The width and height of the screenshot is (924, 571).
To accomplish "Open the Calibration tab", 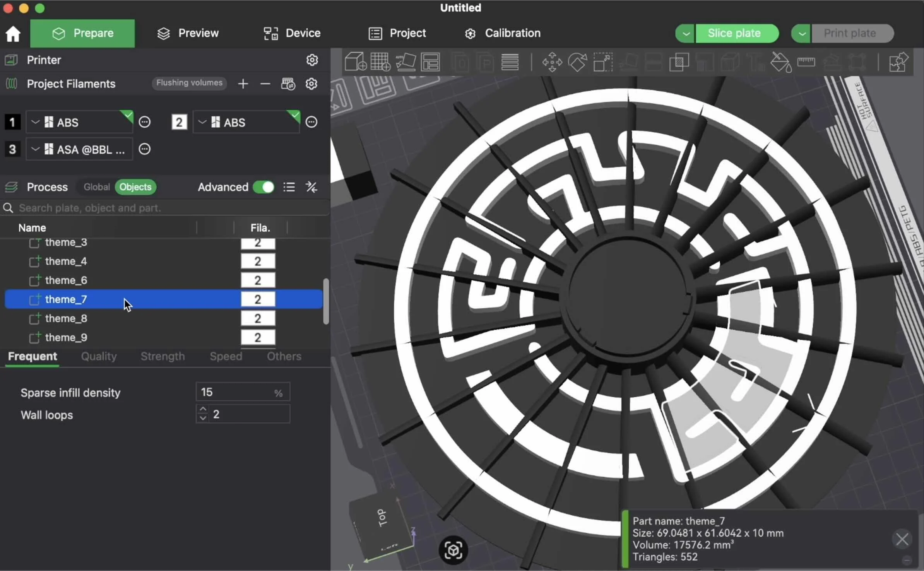I will pyautogui.click(x=503, y=34).
